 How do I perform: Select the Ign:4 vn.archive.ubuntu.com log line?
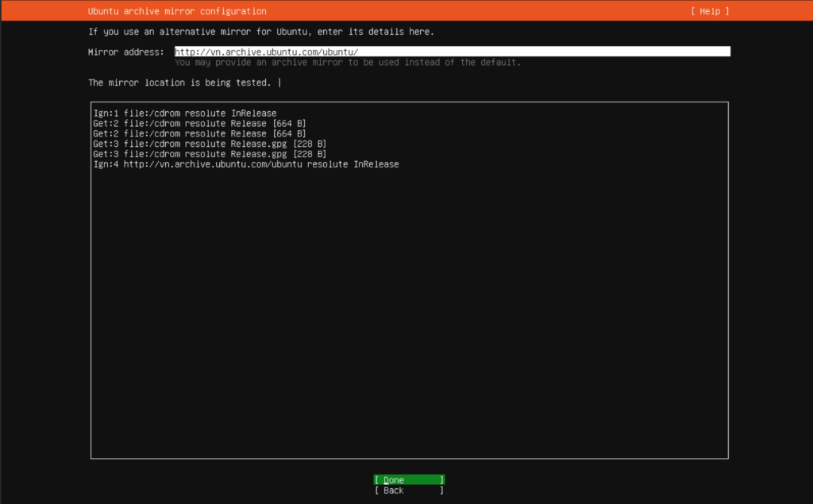coord(246,164)
